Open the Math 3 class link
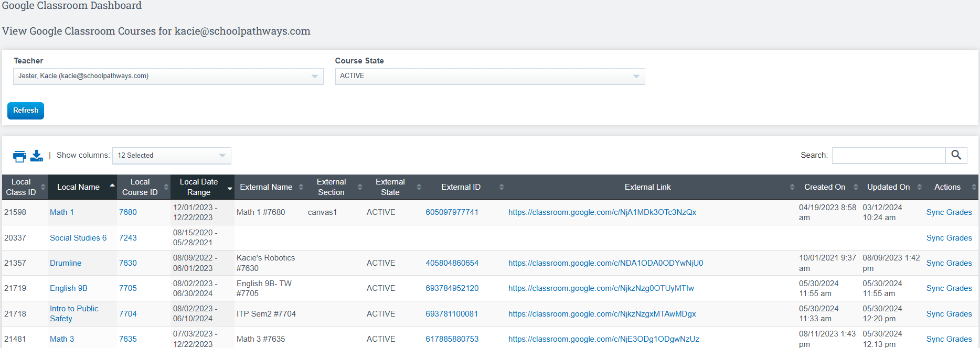 [62, 339]
